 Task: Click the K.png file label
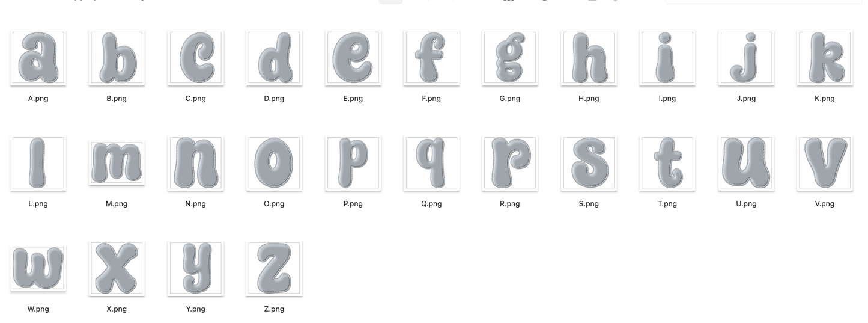pyautogui.click(x=825, y=99)
